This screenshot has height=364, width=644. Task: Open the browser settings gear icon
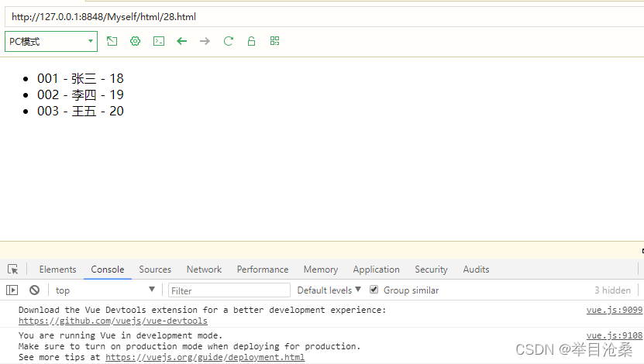coord(135,41)
